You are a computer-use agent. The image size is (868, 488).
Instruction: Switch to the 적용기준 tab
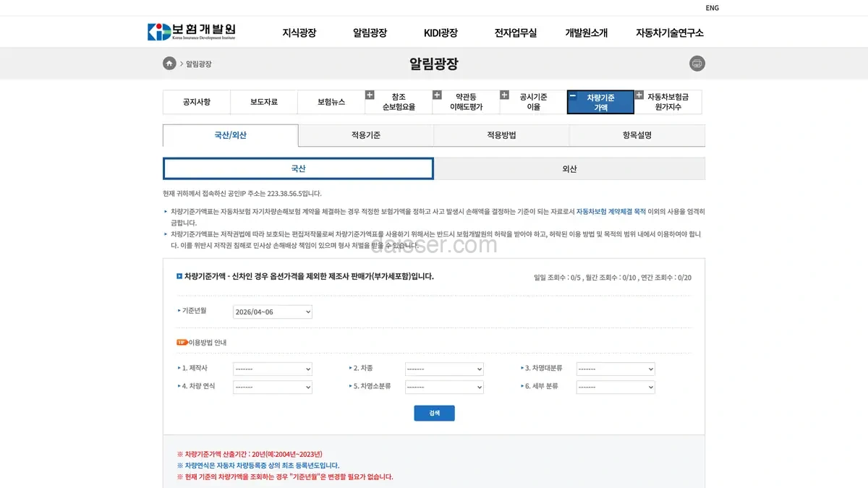(x=366, y=135)
